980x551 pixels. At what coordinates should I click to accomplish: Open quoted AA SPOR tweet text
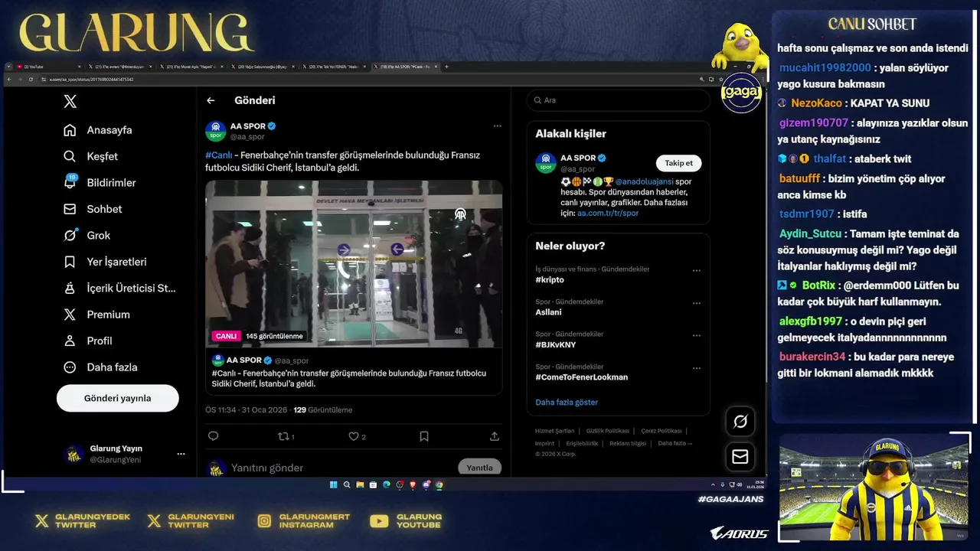click(349, 378)
